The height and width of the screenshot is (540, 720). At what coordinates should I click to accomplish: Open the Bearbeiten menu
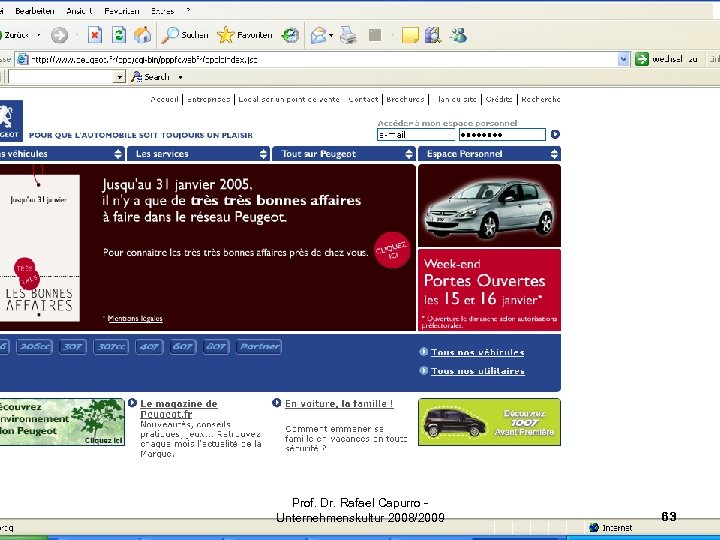pyautogui.click(x=35, y=11)
